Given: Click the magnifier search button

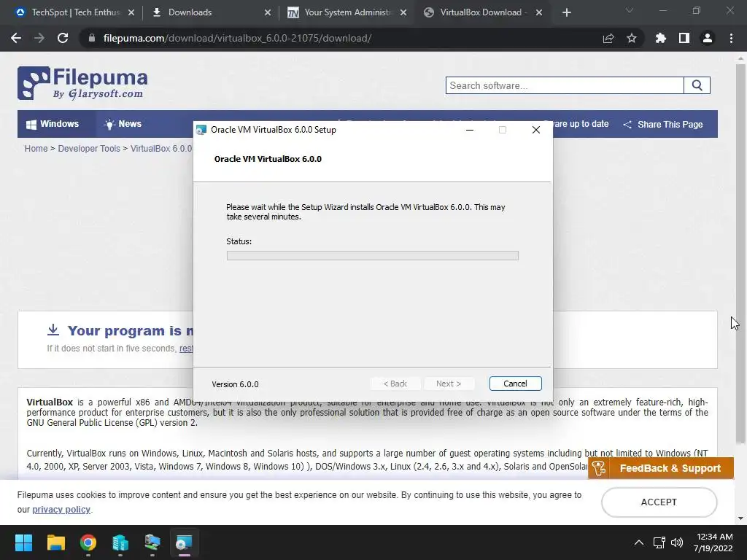Looking at the screenshot, I should (x=697, y=86).
